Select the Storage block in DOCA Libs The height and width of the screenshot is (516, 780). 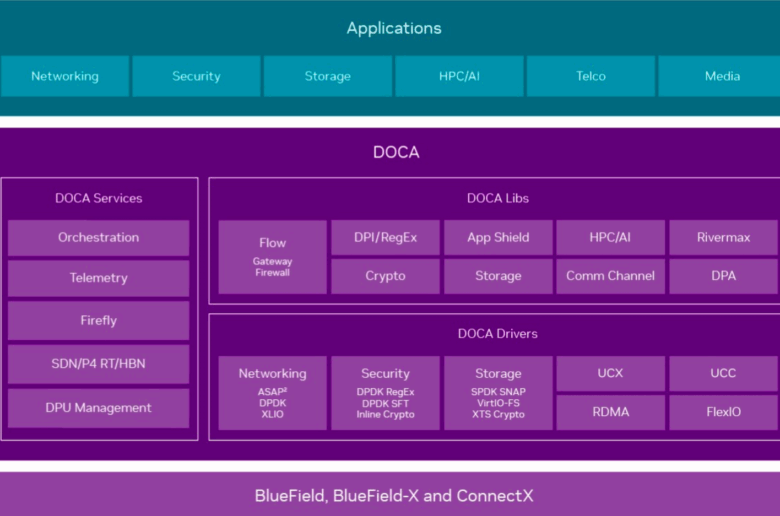(498, 276)
